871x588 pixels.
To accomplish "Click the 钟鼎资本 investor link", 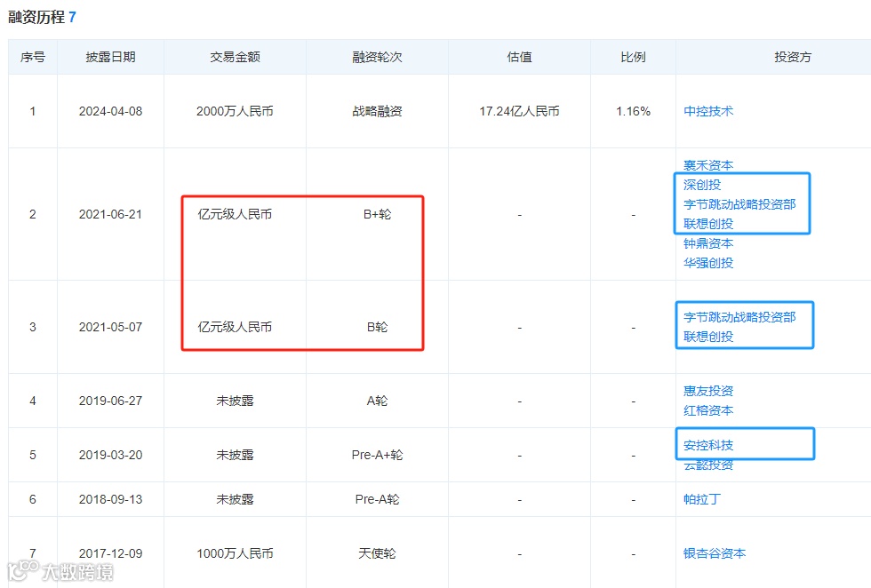I will tap(708, 243).
